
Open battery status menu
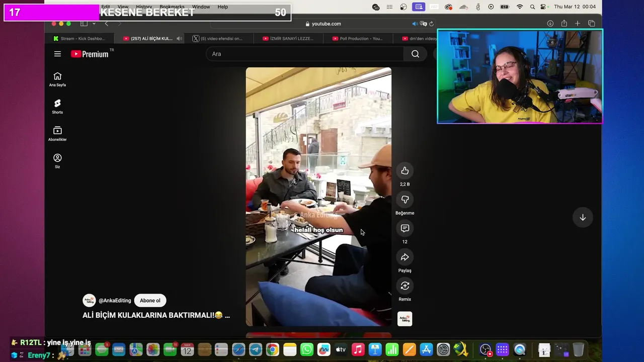click(x=505, y=7)
